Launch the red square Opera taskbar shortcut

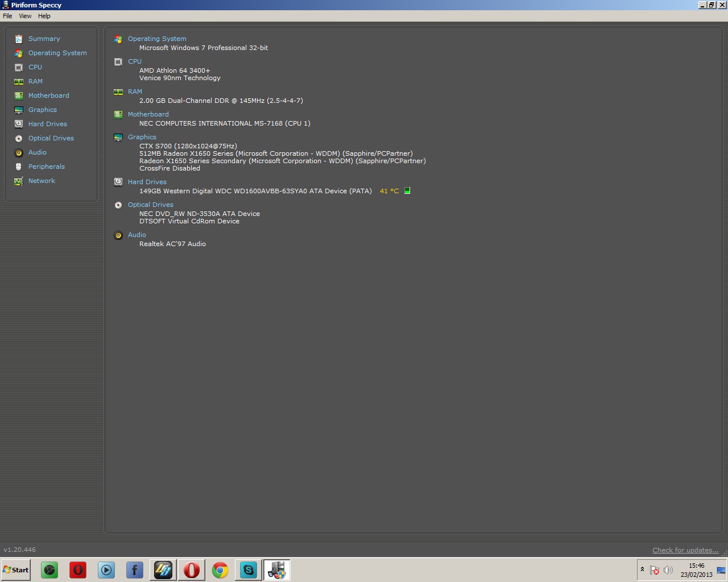pos(78,570)
